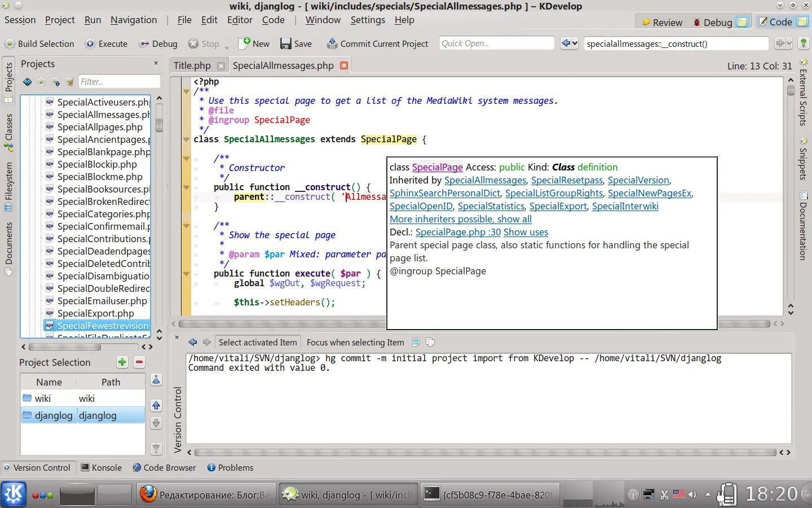
Task: Select SpecialEmailuser.php in project tree
Action: click(x=102, y=301)
